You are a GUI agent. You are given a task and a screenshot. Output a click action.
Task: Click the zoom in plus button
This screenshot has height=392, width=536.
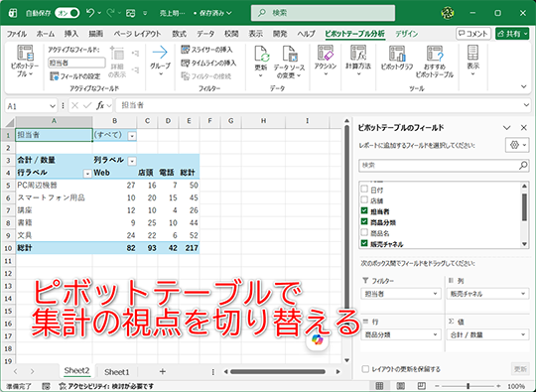[x=498, y=386]
